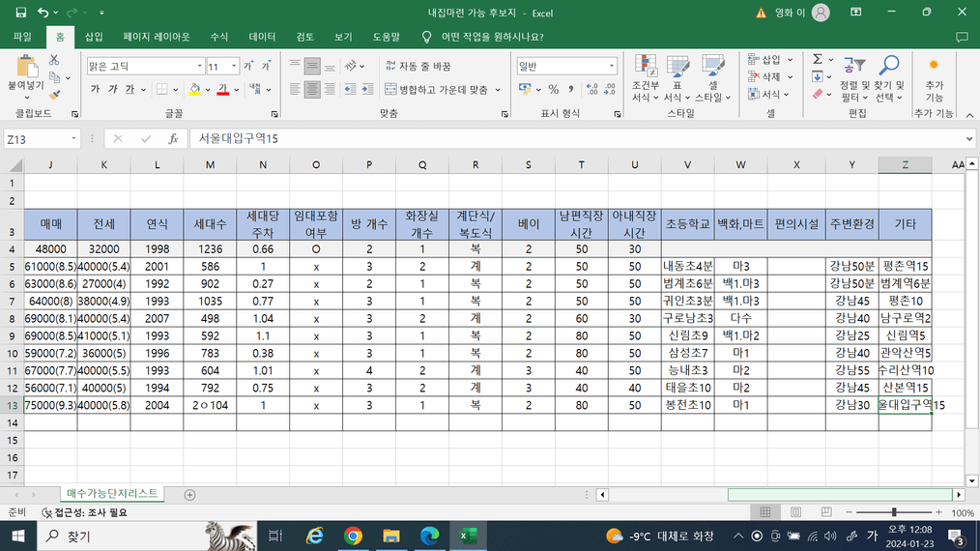Click Merge and Center (병합하고 가운데 맞춤)
Viewport: 980px width, 551px height.
pos(437,90)
